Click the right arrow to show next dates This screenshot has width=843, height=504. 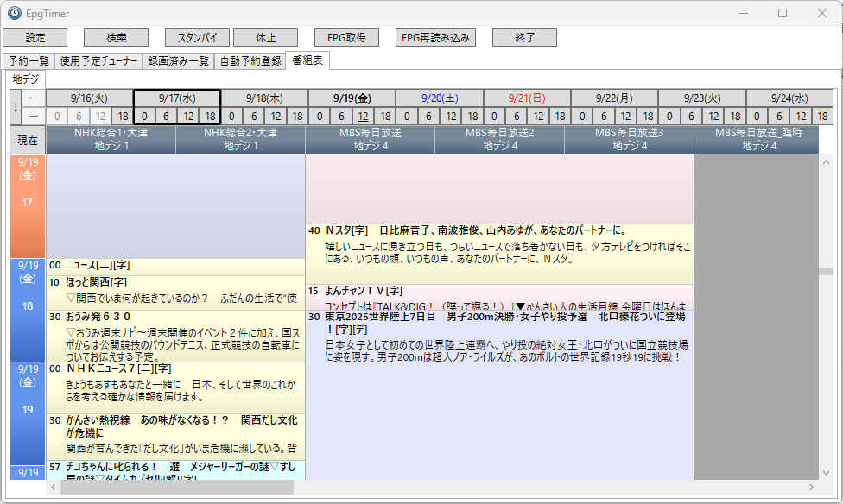(34, 116)
